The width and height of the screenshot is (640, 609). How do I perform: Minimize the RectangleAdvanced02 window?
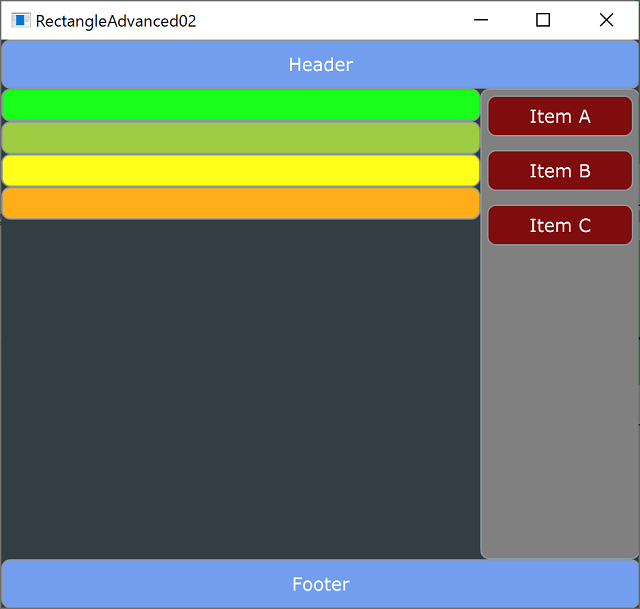click(481, 20)
